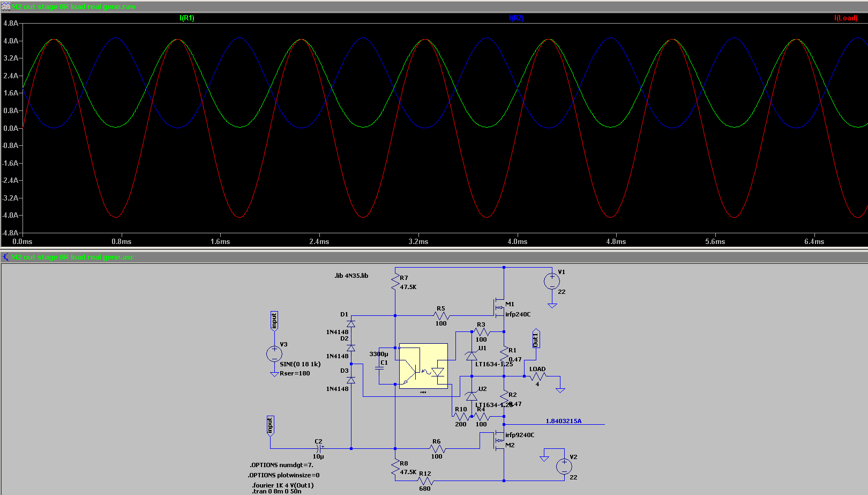The image size is (868, 495).
Task: Select diode D3 symbol
Action: 351,380
